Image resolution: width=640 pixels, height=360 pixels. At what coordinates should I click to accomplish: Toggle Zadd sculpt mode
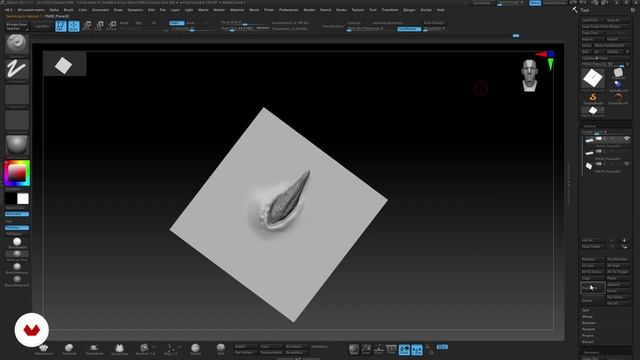pyautogui.click(x=176, y=23)
